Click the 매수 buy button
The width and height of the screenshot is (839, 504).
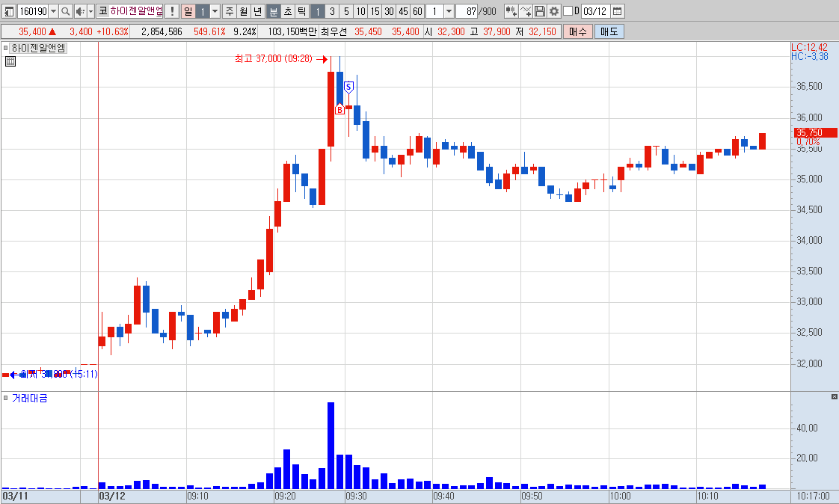[578, 31]
